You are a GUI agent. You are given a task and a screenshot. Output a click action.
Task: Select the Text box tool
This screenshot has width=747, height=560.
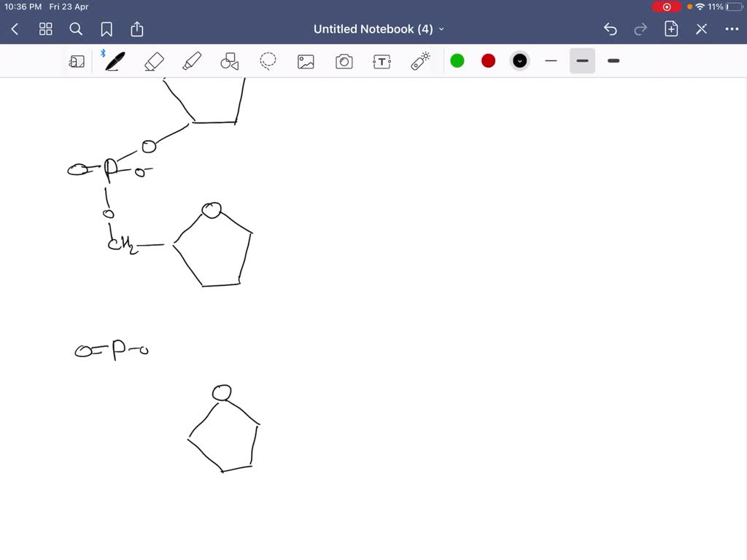pos(382,61)
